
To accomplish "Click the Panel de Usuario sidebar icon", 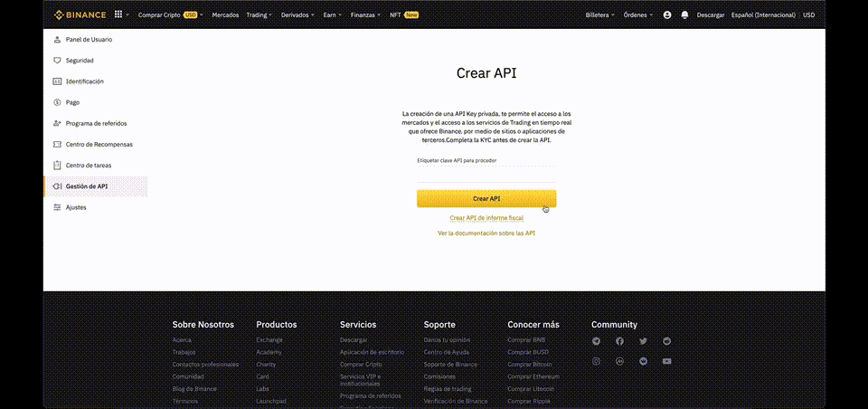I will coord(57,40).
